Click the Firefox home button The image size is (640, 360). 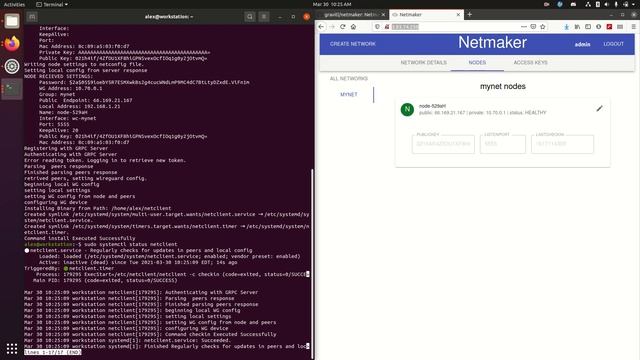tap(353, 27)
